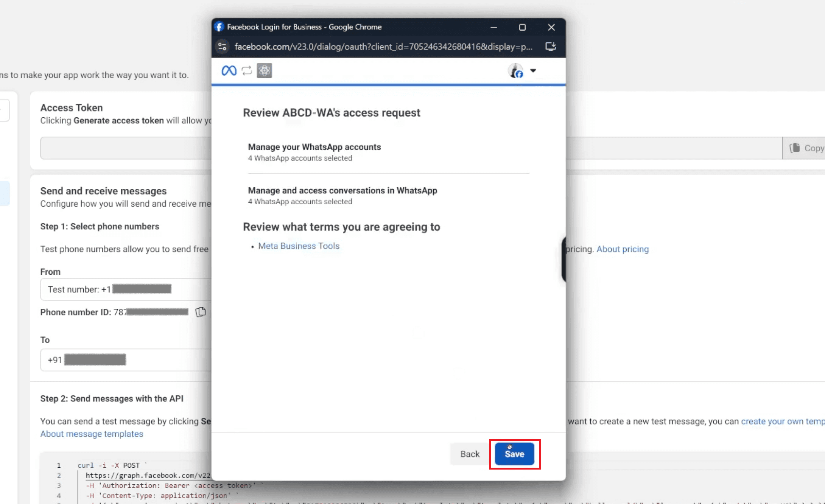This screenshot has width=825, height=504.
Task: Click the swap arrows icon
Action: pyautogui.click(x=247, y=70)
